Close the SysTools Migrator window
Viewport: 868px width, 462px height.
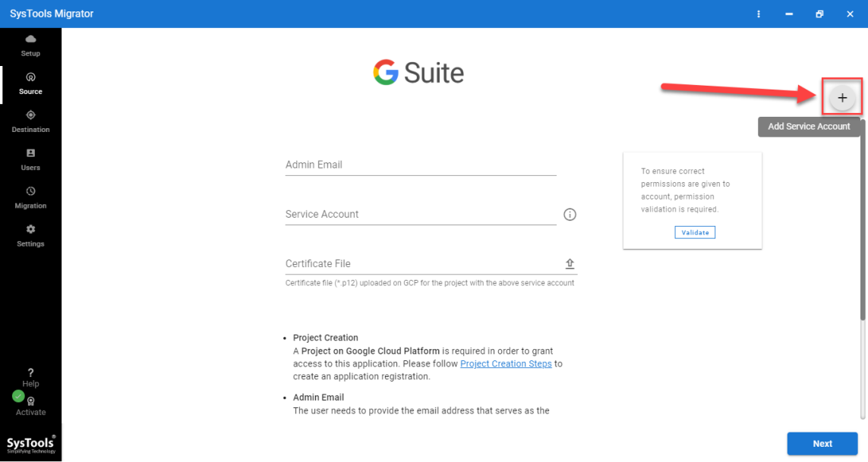pos(850,14)
